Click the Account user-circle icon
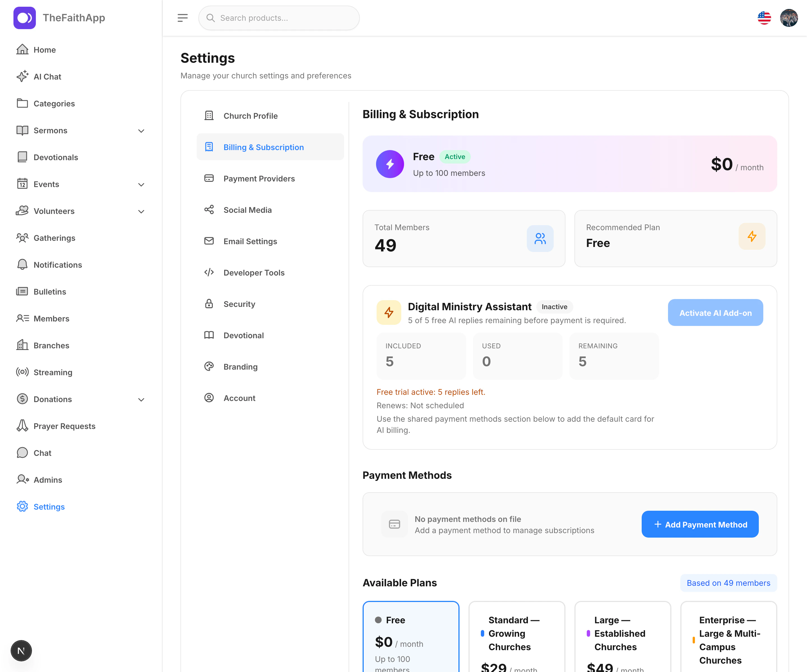The height and width of the screenshot is (672, 807). click(x=209, y=397)
